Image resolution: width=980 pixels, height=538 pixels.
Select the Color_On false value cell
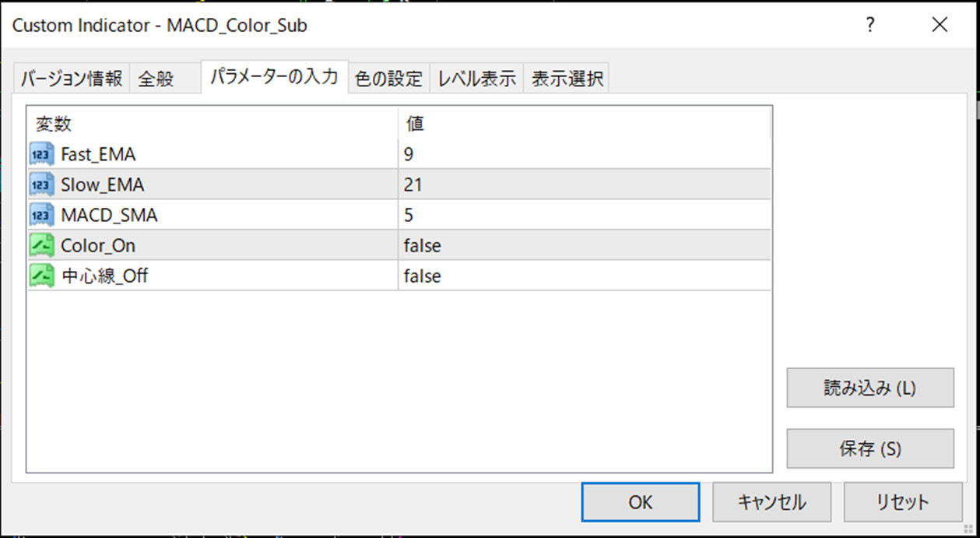pos(584,245)
